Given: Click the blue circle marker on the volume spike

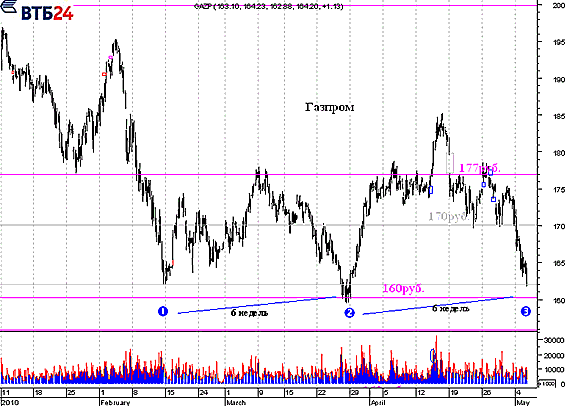Looking at the screenshot, I should 433,355.
